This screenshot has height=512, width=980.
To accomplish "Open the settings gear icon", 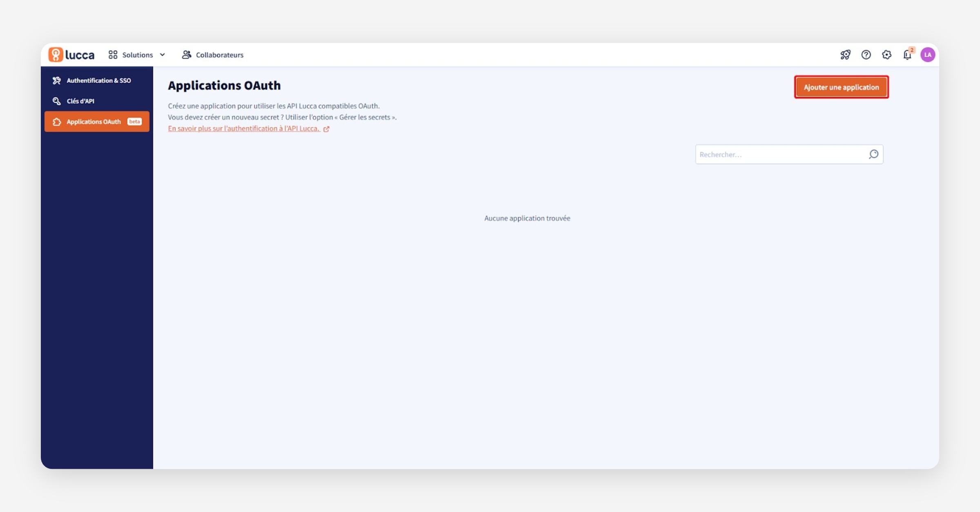I will (886, 55).
